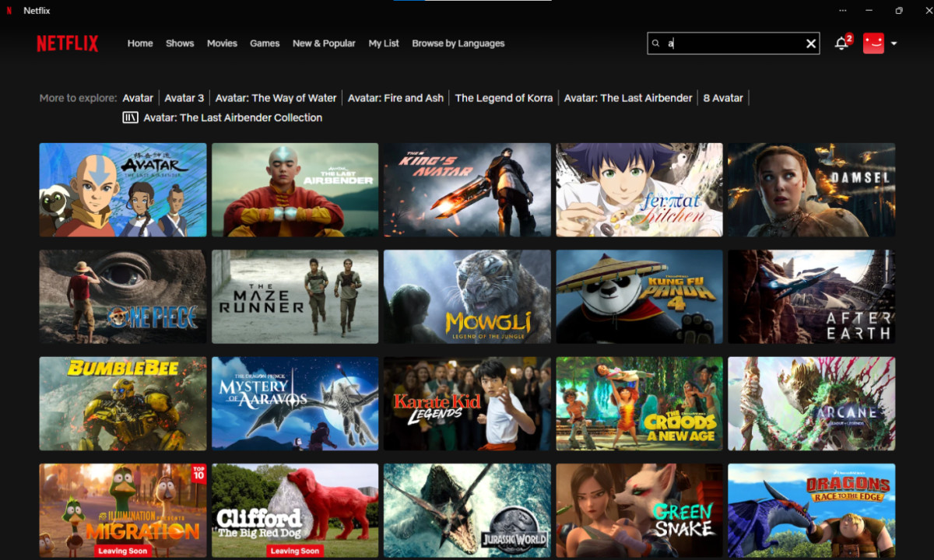Open the Shows section
Viewport: 934px width, 560px height.
point(180,44)
